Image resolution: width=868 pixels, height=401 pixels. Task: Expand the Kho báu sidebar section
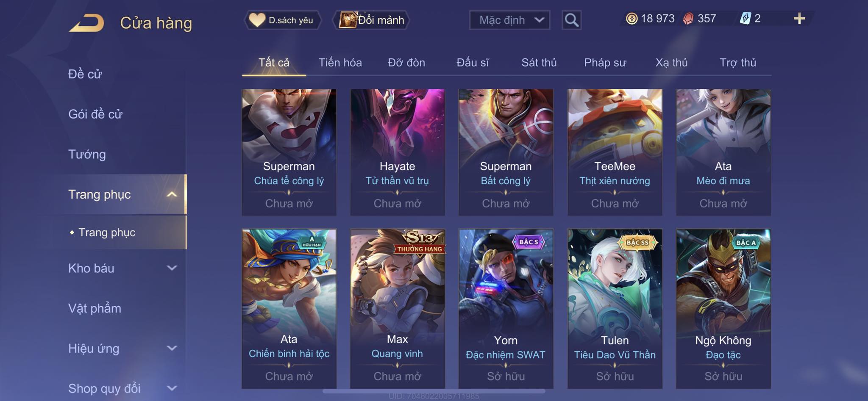122,268
